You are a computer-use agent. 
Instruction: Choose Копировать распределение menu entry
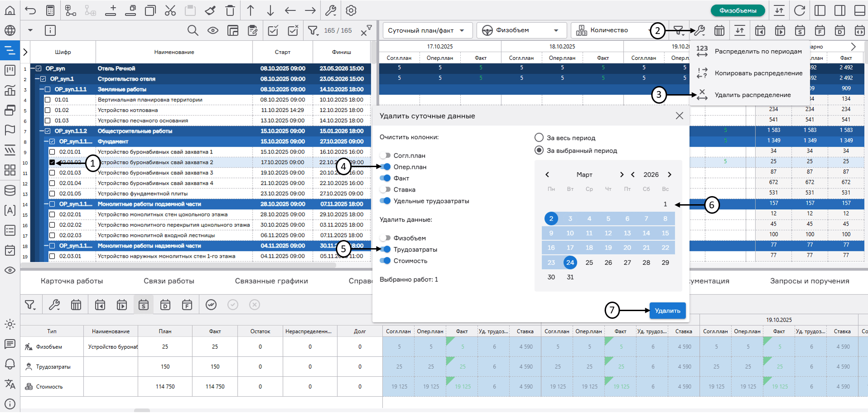coord(758,73)
